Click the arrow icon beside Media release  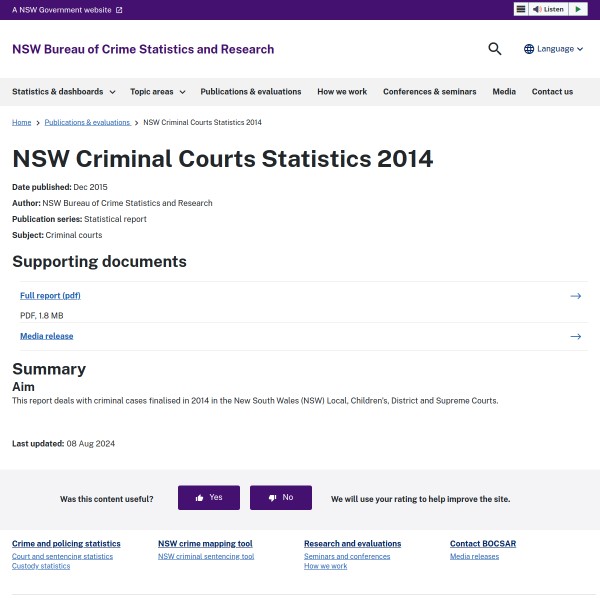coord(575,336)
